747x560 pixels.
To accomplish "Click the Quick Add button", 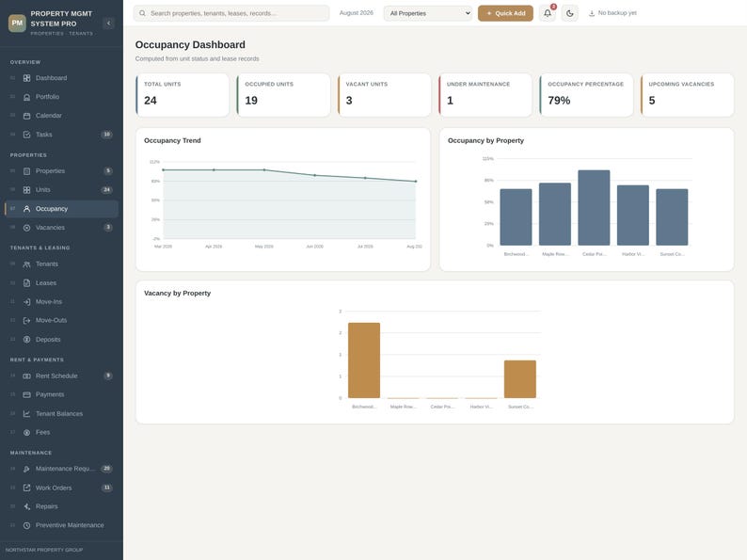I will click(505, 13).
